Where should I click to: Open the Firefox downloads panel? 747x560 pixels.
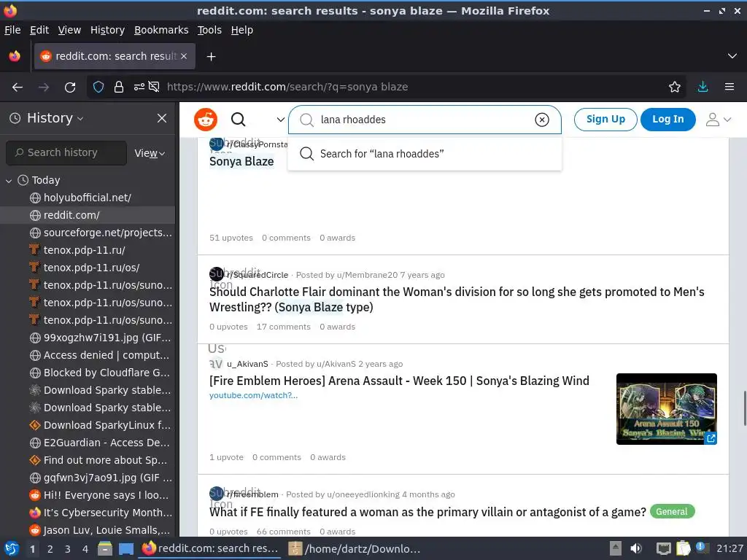click(x=703, y=87)
